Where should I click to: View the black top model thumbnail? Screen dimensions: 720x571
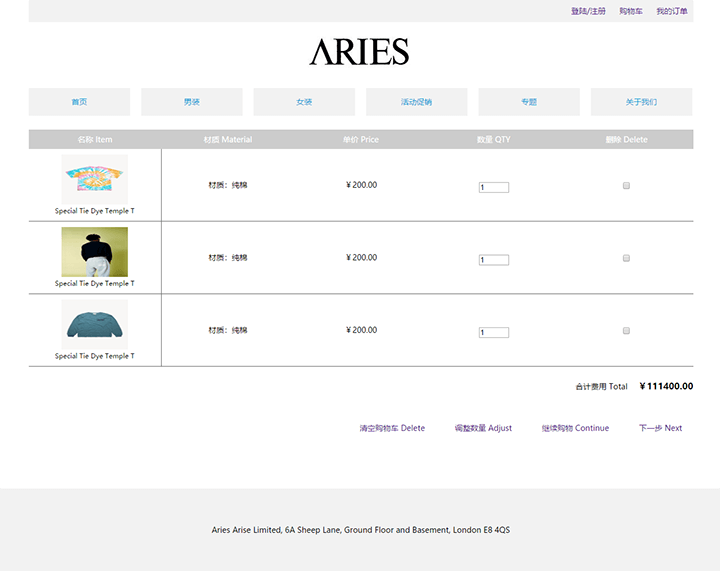click(x=95, y=252)
